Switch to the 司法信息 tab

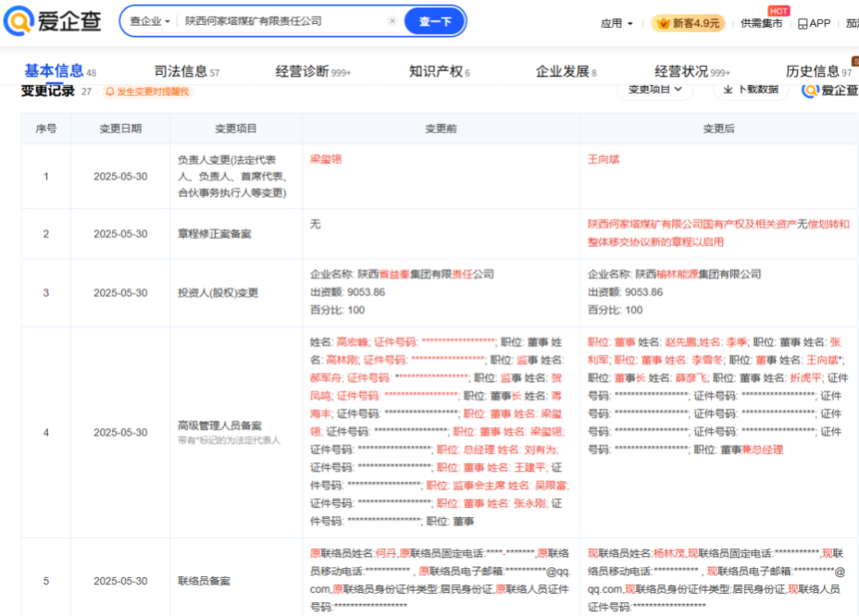(186, 71)
